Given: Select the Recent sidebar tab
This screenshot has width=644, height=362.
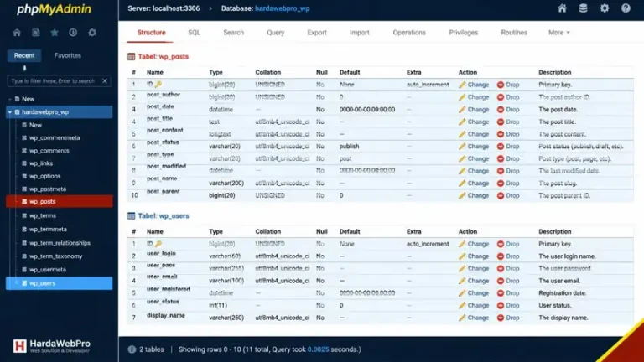Looking at the screenshot, I should (x=24, y=55).
